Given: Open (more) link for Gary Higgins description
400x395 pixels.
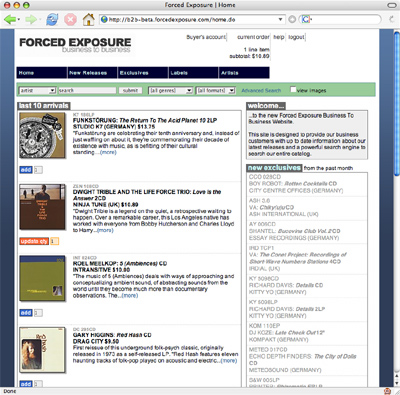Looking at the screenshot, I should (x=229, y=361).
